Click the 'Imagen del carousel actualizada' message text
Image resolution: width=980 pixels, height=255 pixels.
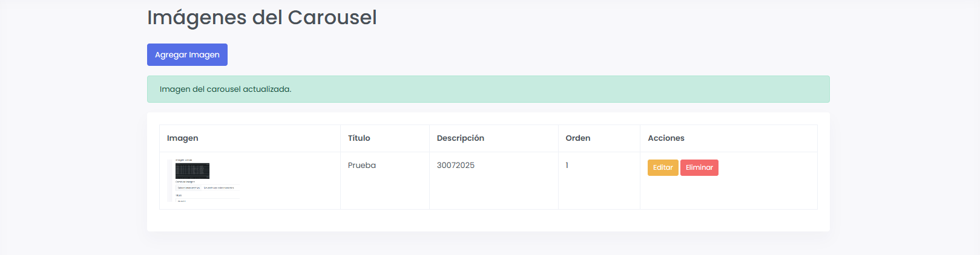point(225,89)
